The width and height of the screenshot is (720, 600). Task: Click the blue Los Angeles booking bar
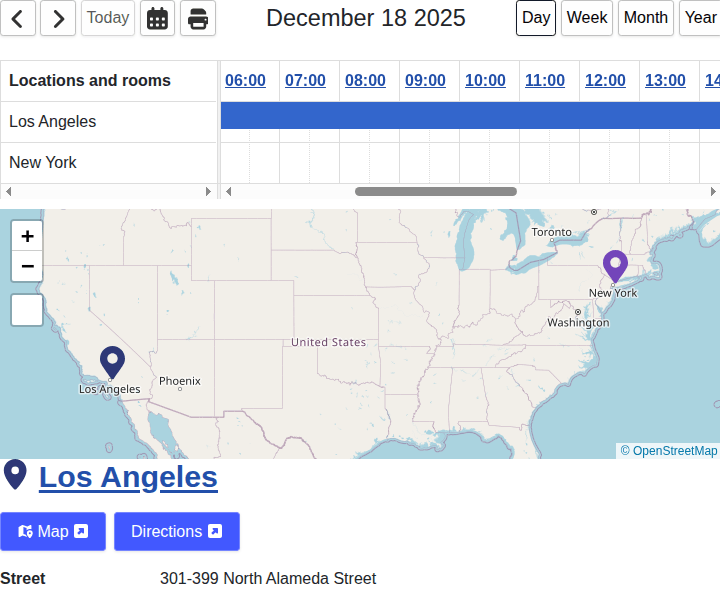coord(468,115)
